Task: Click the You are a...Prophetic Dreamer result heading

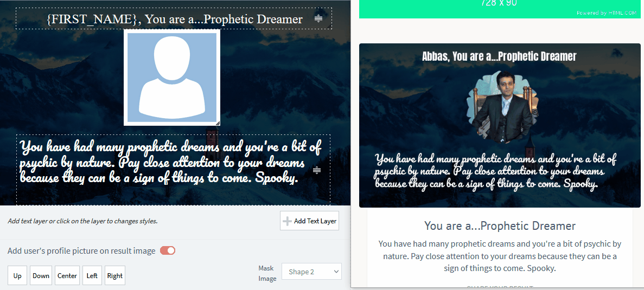Action: pyautogui.click(x=500, y=225)
